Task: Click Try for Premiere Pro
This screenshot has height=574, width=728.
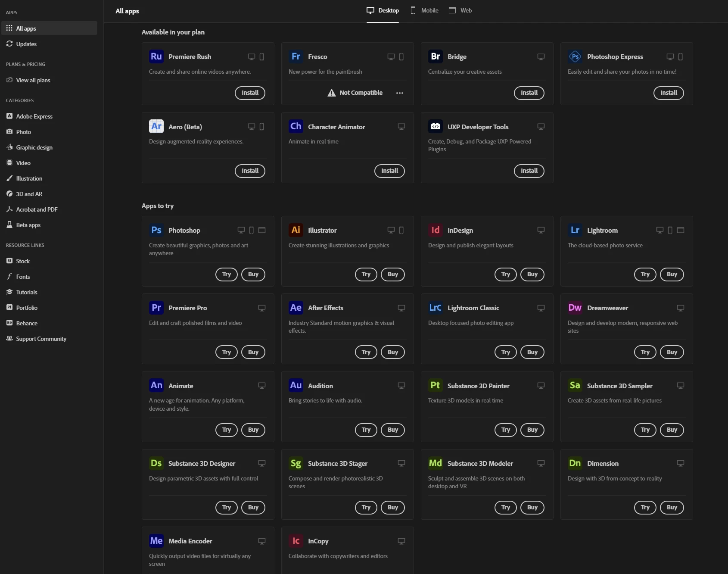Action: pyautogui.click(x=227, y=352)
